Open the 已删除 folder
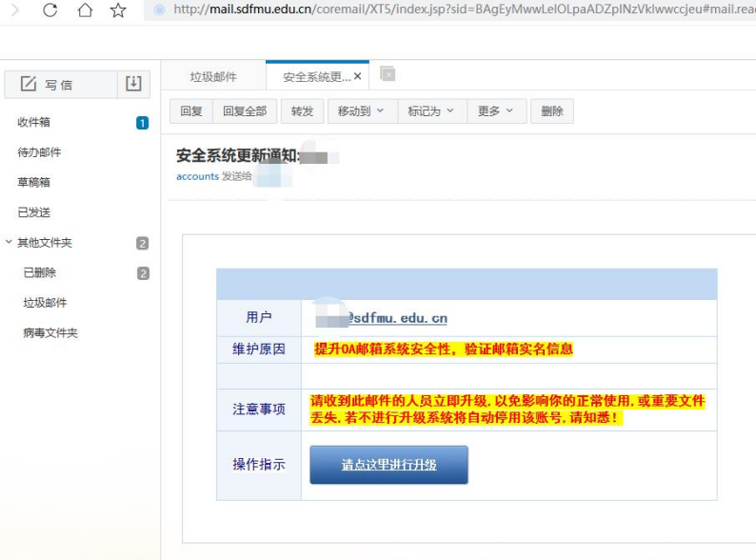 click(x=40, y=273)
